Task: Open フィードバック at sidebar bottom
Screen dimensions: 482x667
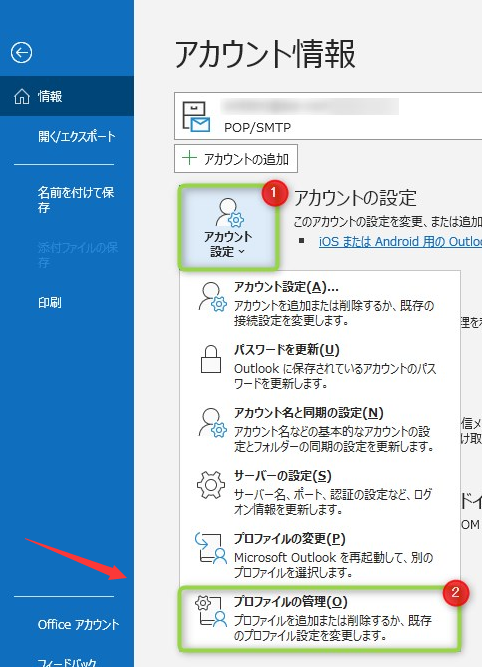Action: (67, 662)
